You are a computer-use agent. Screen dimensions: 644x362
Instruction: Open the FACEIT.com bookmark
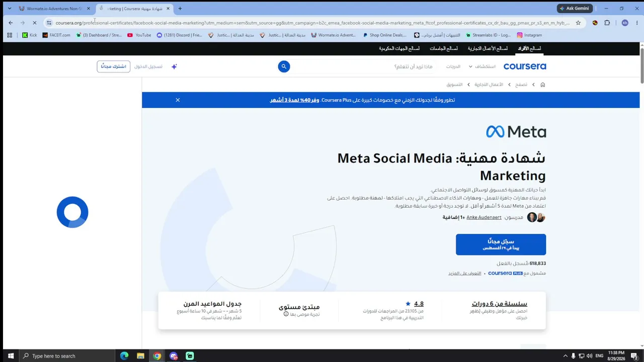click(x=56, y=35)
